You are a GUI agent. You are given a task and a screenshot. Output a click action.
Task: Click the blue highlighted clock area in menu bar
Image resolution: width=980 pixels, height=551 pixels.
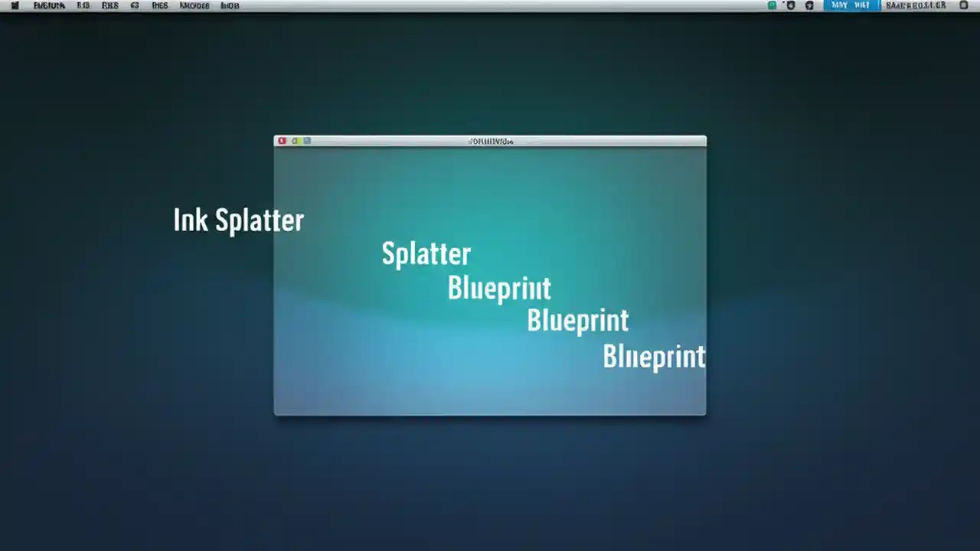(x=850, y=5)
